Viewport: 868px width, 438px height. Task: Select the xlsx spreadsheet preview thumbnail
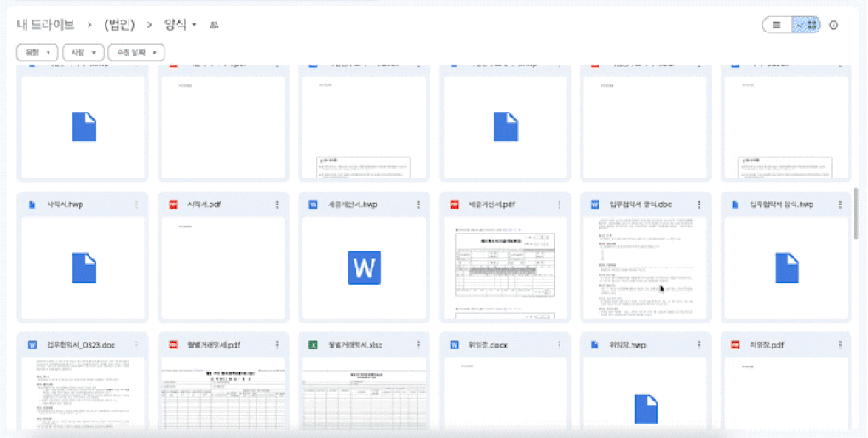pyautogui.click(x=365, y=394)
